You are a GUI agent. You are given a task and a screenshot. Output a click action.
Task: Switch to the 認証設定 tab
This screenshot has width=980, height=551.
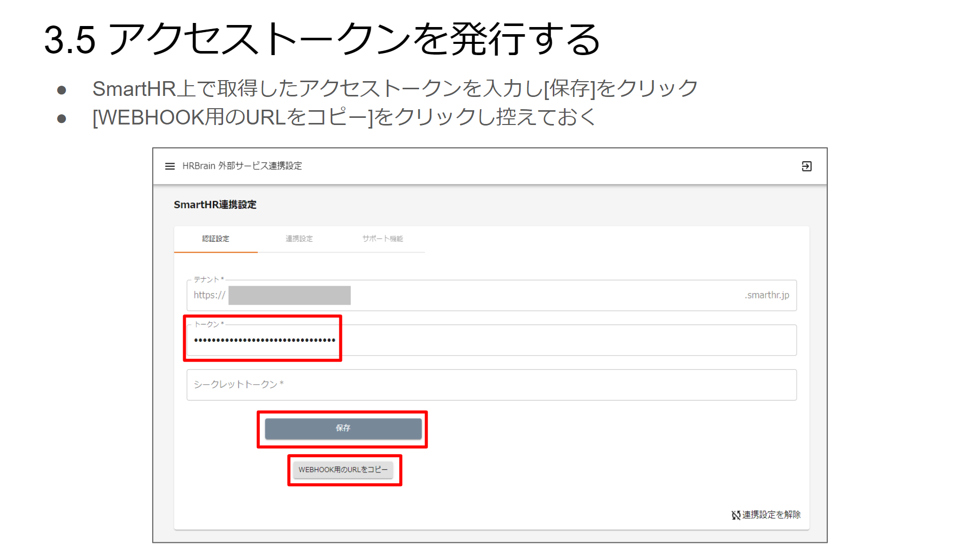click(216, 239)
